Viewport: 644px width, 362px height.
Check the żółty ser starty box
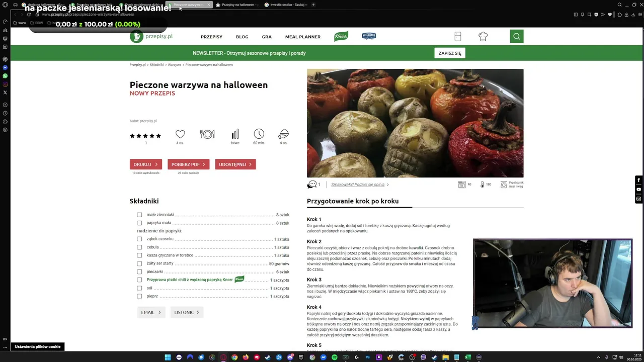[139, 263]
